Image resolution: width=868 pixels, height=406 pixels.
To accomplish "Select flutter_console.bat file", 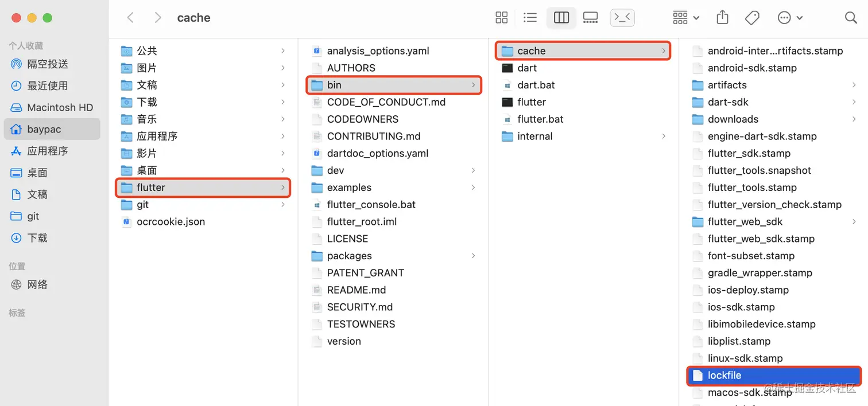I will point(371,205).
